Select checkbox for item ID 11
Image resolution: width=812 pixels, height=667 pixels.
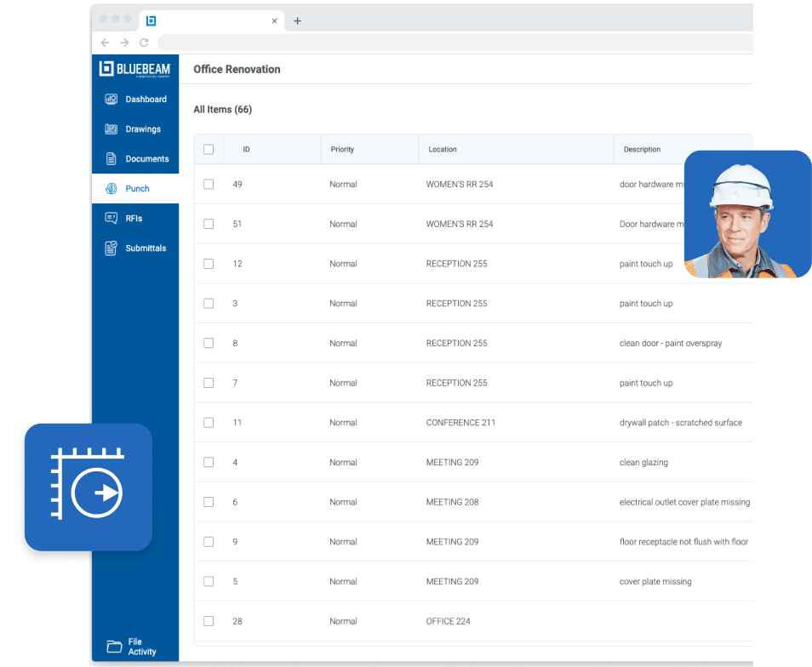tap(209, 423)
